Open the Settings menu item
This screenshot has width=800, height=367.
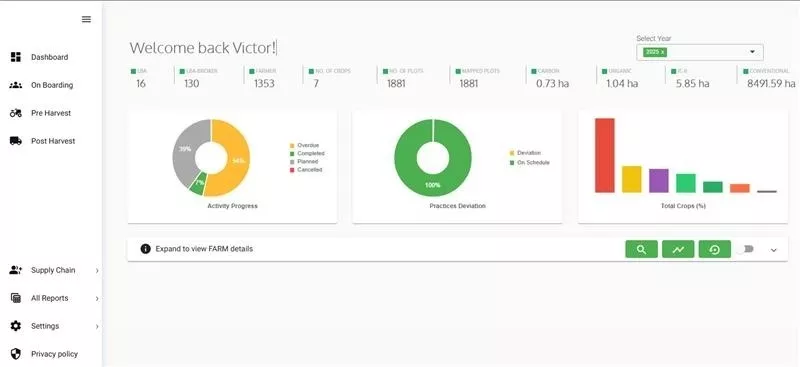pos(45,326)
